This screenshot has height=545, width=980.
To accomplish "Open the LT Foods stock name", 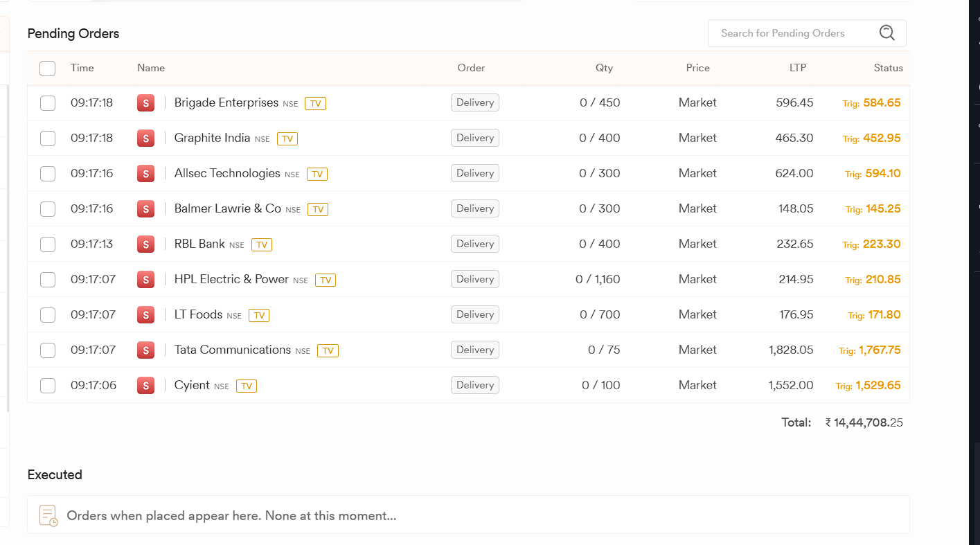I will [198, 314].
